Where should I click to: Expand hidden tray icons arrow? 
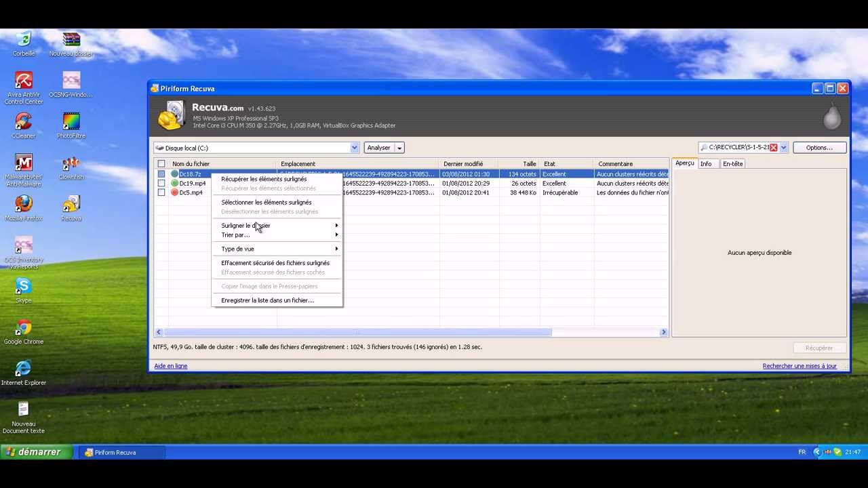(817, 452)
